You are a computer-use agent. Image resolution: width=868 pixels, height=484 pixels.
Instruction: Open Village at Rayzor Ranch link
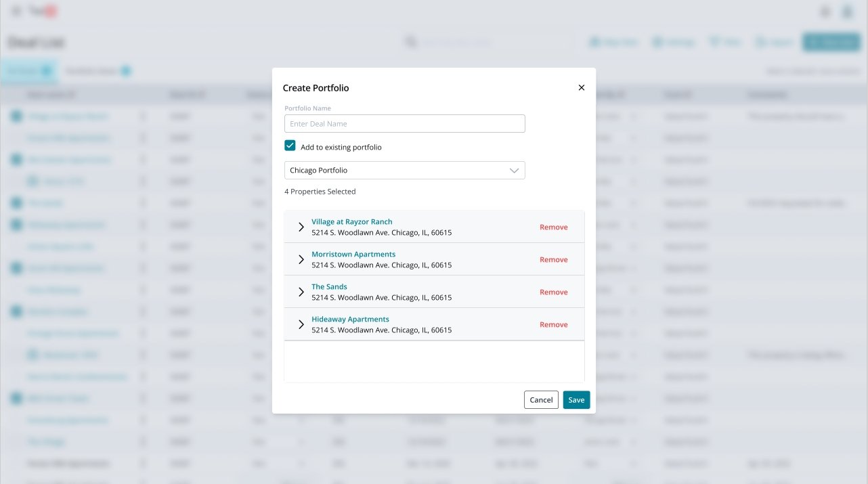tap(351, 221)
